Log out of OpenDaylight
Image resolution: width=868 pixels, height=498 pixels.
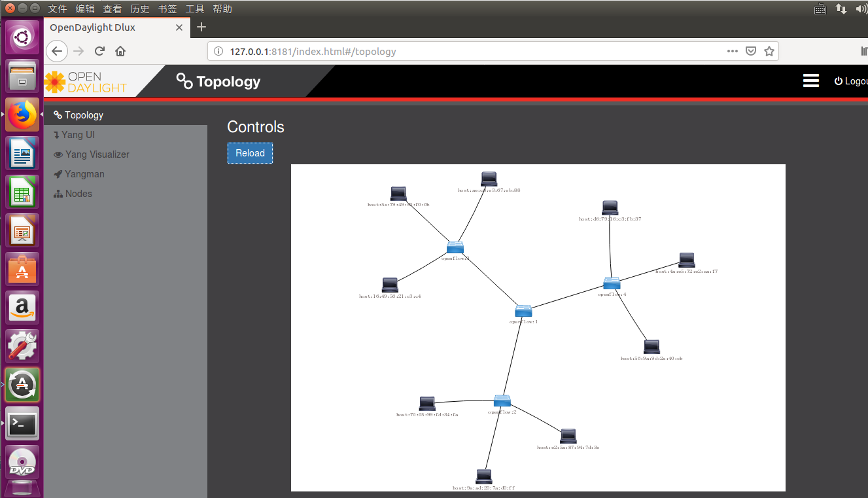click(851, 81)
